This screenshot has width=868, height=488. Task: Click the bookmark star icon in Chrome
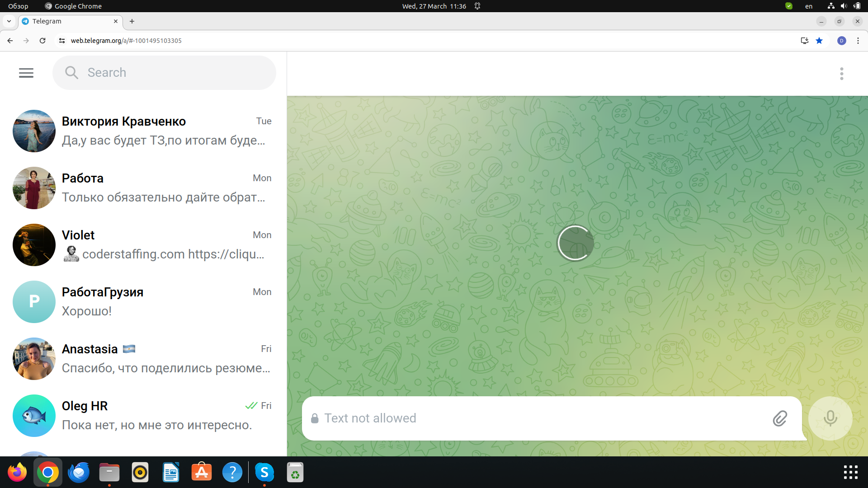pos(820,41)
